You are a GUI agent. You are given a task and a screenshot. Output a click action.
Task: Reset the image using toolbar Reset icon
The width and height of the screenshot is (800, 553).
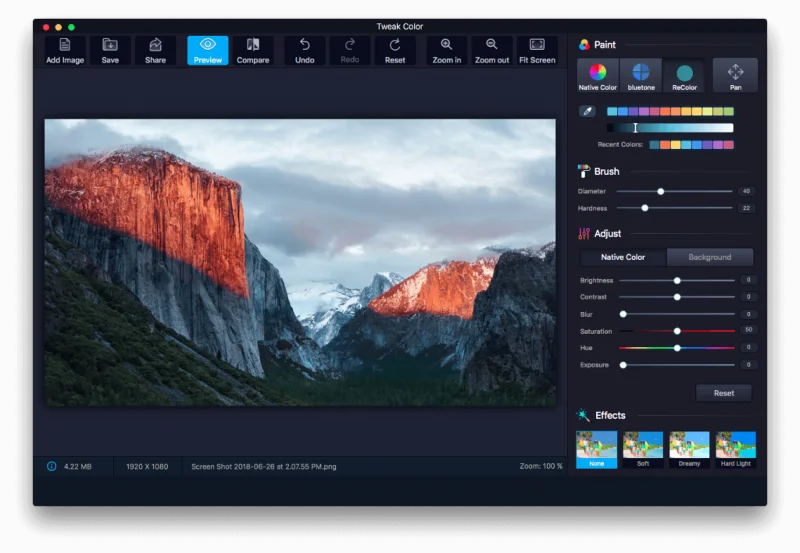coord(395,51)
